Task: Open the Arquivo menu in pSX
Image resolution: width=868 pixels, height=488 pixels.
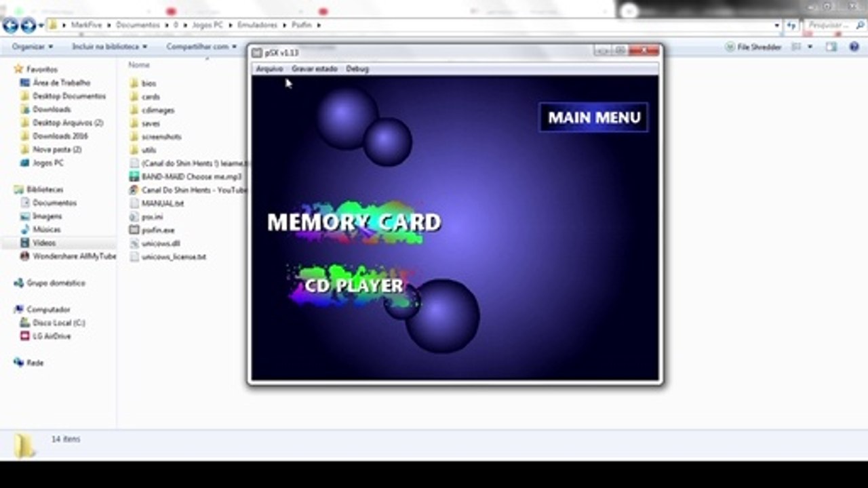Action: [269, 69]
